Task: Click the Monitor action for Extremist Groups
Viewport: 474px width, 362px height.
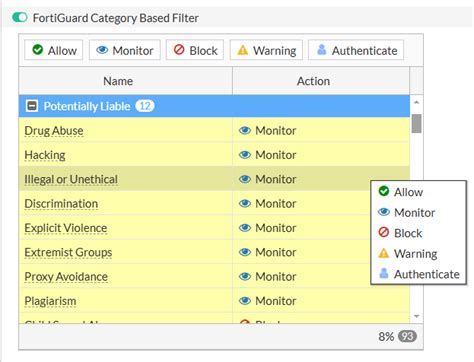Action: 276,252
